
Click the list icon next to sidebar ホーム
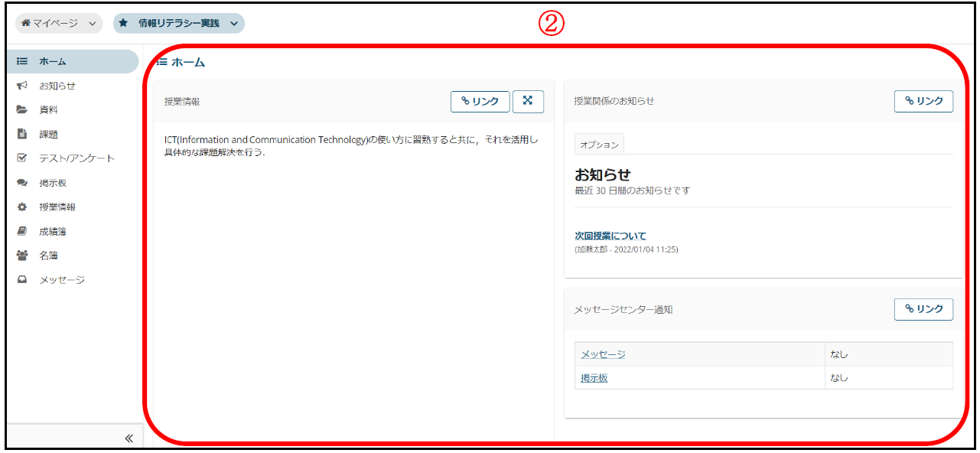click(22, 61)
